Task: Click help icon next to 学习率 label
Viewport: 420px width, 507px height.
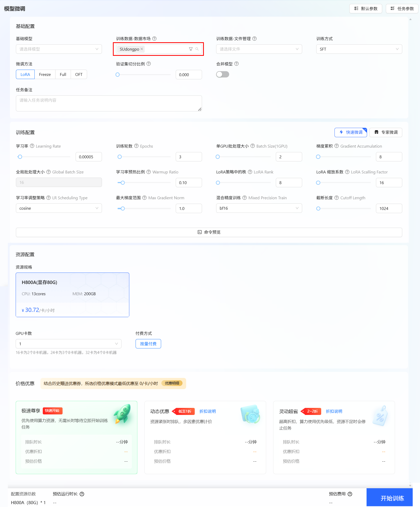Action: coord(32,146)
